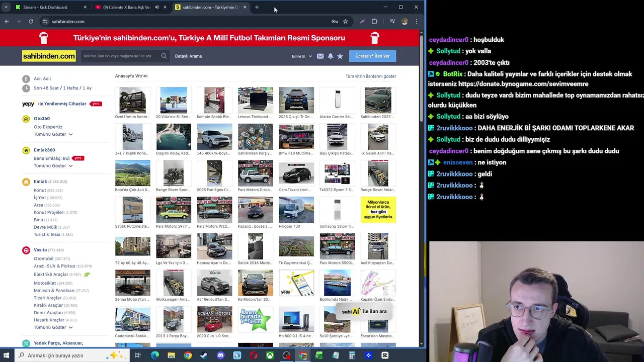Click the Ücretsiz İlan Ver button

pos(372,56)
